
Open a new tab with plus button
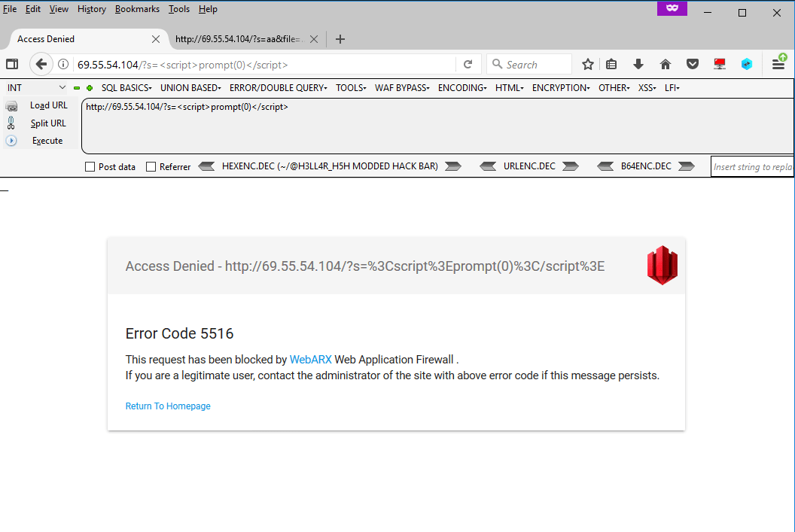(x=340, y=39)
